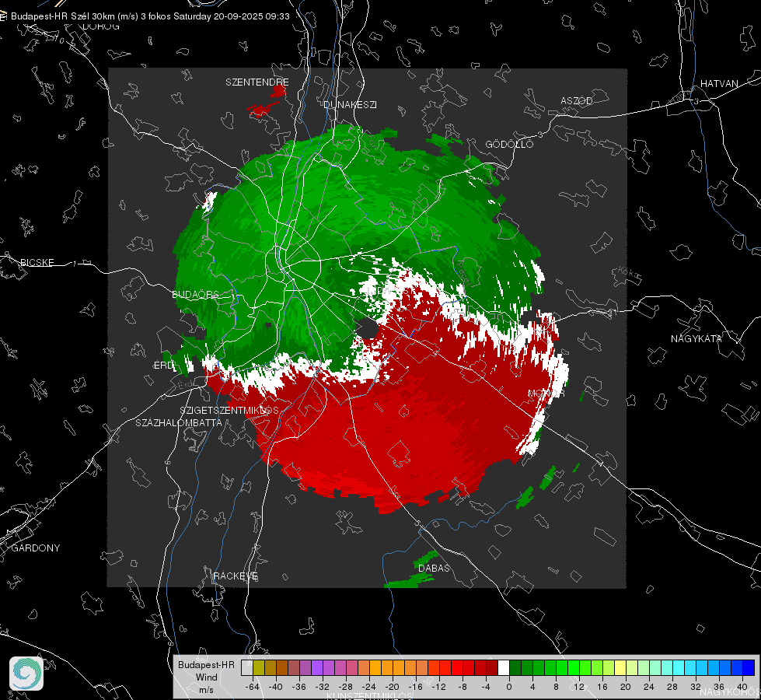This screenshot has width=761, height=700.
Task: Click the HATVAN city label
Action: pos(719,83)
